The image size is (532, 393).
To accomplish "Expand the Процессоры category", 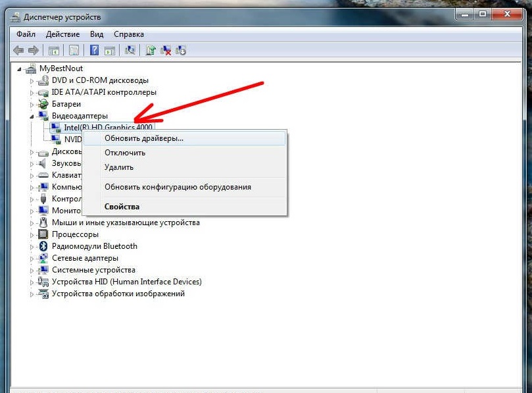I will coord(32,235).
